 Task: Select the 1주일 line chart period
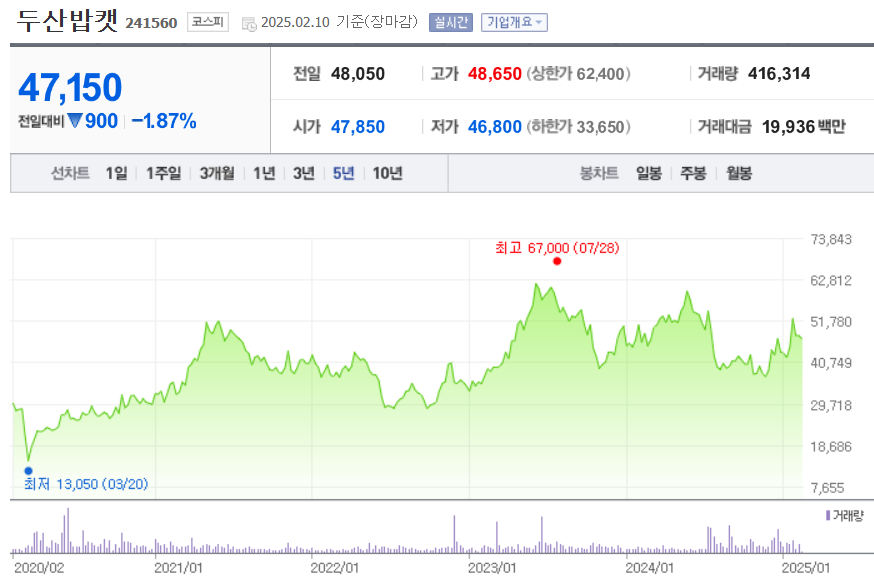click(x=163, y=173)
